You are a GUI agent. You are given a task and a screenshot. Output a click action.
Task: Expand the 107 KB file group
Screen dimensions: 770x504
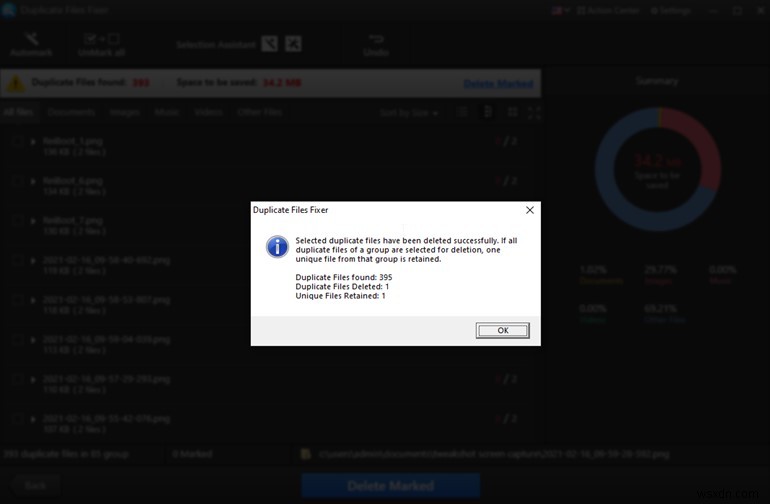click(x=33, y=419)
